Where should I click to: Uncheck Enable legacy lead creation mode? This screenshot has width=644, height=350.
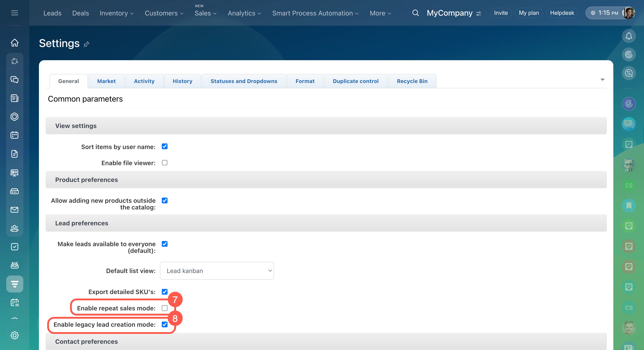click(164, 324)
